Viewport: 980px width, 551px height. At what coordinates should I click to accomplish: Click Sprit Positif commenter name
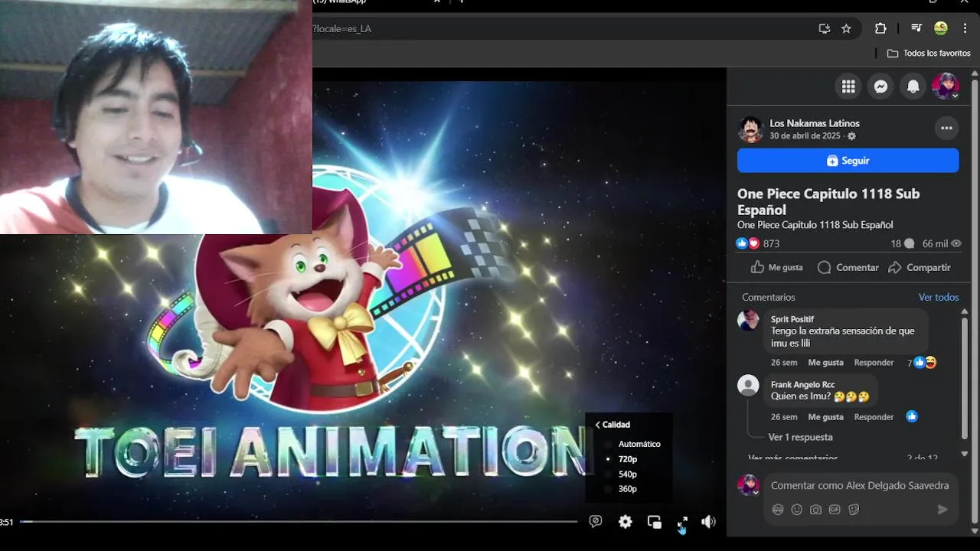pyautogui.click(x=792, y=319)
